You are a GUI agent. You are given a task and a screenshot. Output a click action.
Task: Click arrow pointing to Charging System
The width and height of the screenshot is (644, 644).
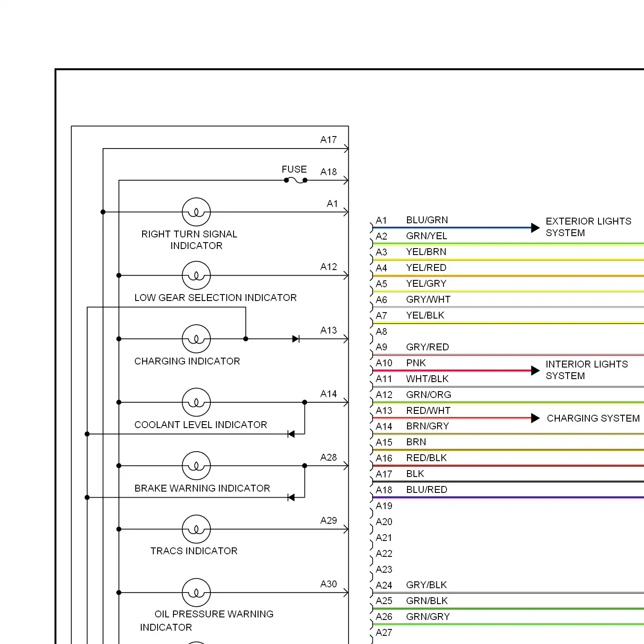[x=535, y=418]
